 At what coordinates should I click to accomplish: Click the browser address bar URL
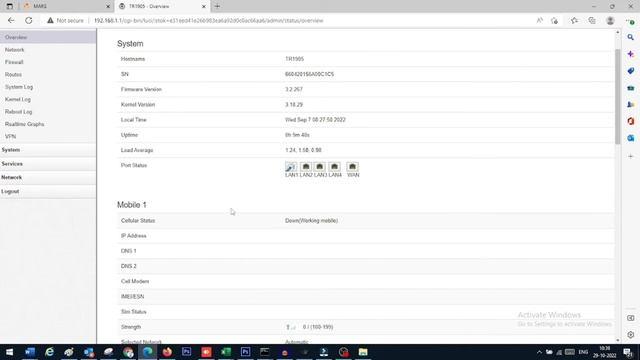pos(209,20)
